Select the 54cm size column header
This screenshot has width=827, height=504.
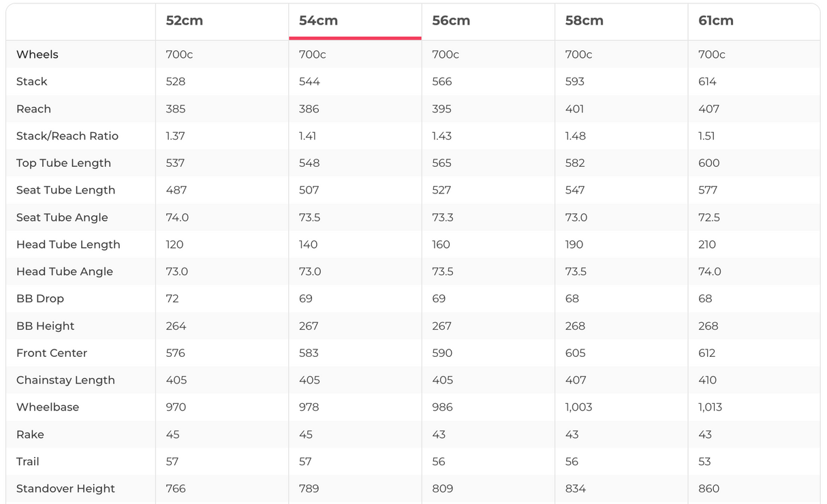click(318, 20)
